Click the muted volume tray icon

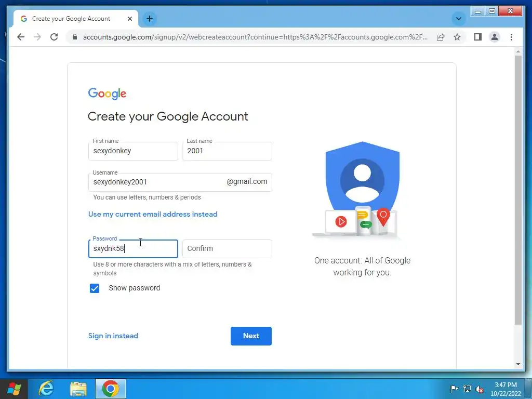pyautogui.click(x=480, y=389)
